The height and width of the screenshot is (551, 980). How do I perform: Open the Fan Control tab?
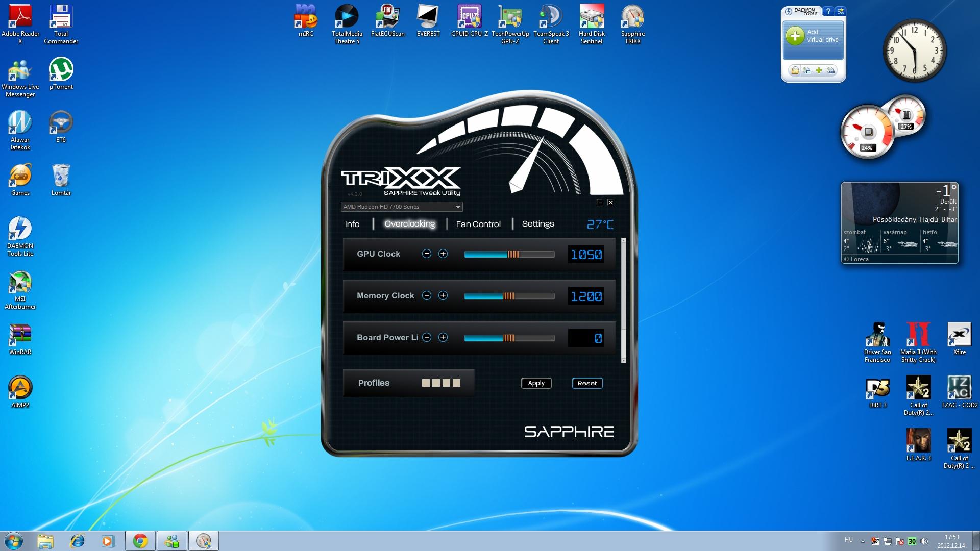click(478, 224)
